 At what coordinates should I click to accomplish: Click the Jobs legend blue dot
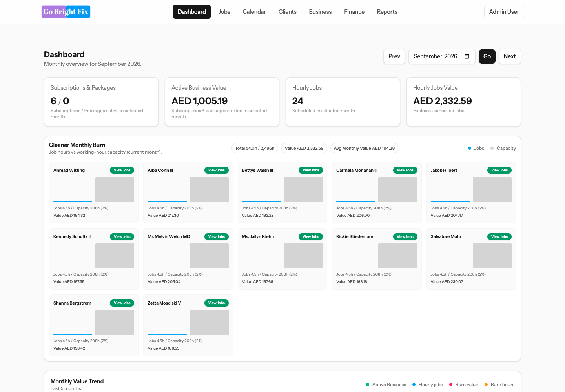pos(470,148)
